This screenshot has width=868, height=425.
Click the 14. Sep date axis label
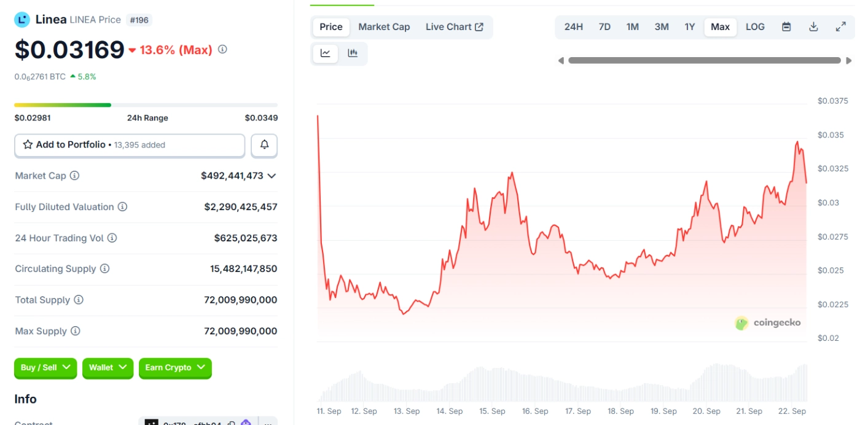450,411
